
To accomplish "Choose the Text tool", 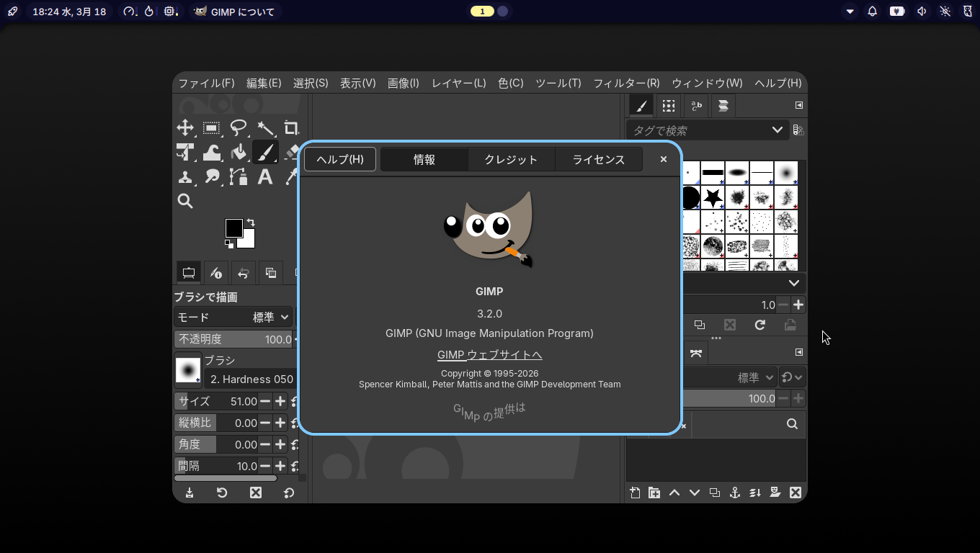I will click(265, 176).
